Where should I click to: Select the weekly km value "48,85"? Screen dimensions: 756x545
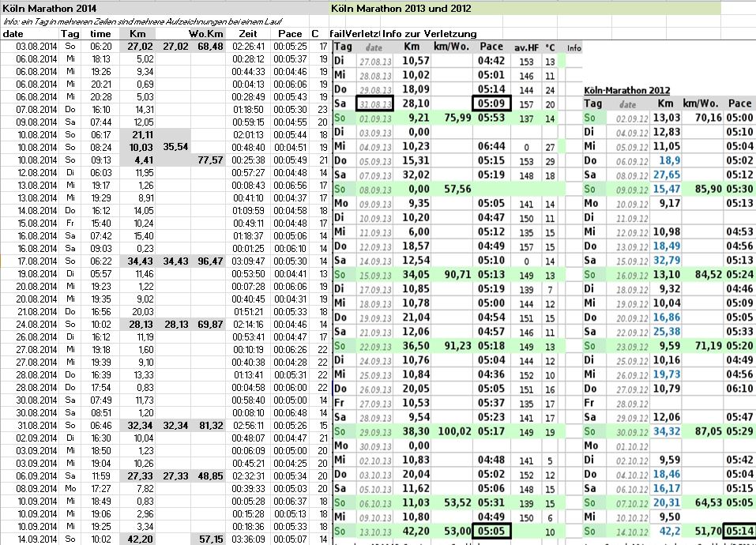click(210, 476)
